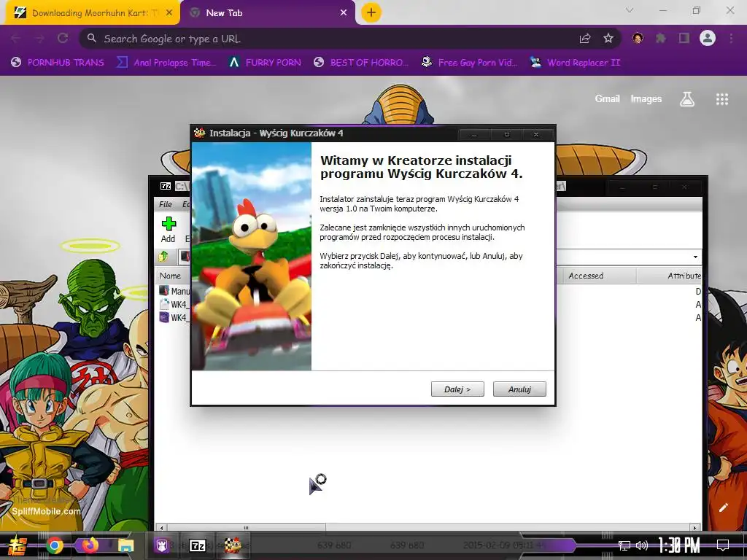
Task: Close the Downloading Moorhuhn Kart tab
Action: tap(169, 13)
